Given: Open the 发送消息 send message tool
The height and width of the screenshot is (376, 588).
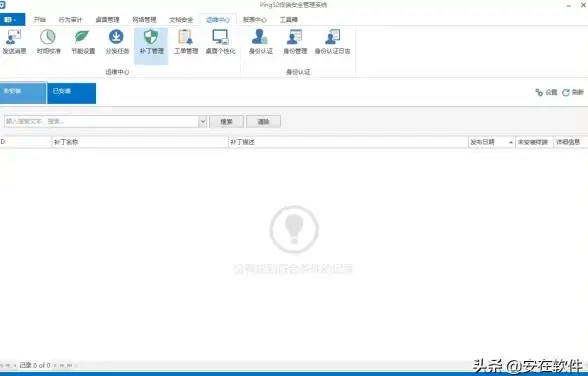Looking at the screenshot, I should coord(14,42).
